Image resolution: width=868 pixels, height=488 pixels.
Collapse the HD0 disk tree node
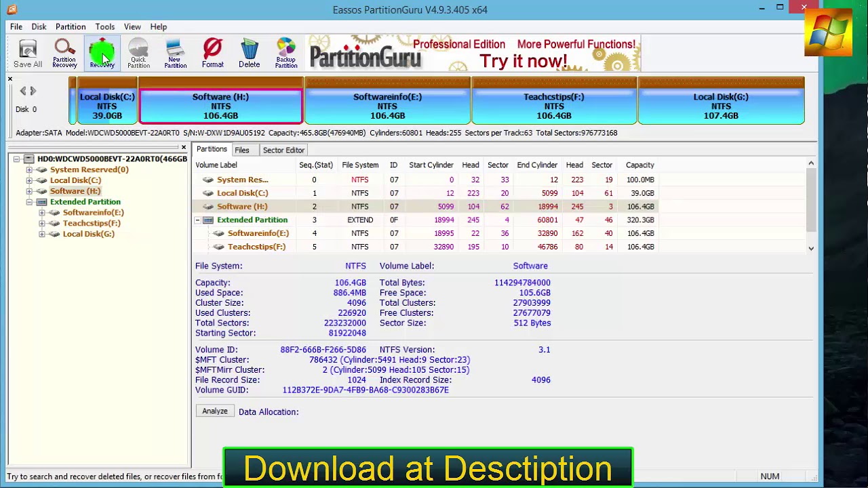(x=16, y=159)
